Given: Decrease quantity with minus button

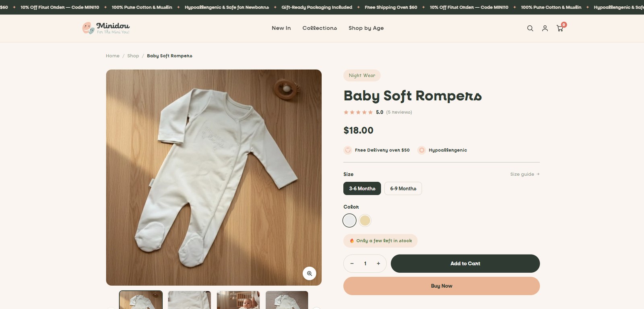Looking at the screenshot, I should pos(352,263).
